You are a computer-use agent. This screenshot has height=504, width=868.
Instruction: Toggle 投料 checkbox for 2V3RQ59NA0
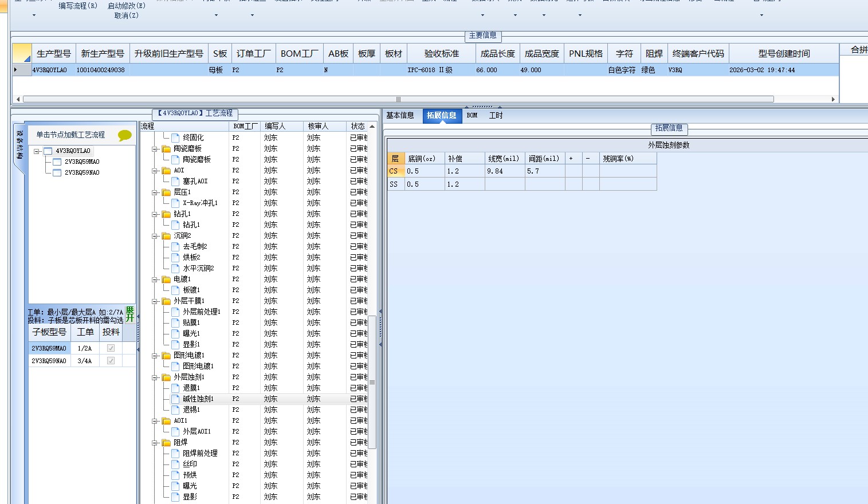pos(111,360)
